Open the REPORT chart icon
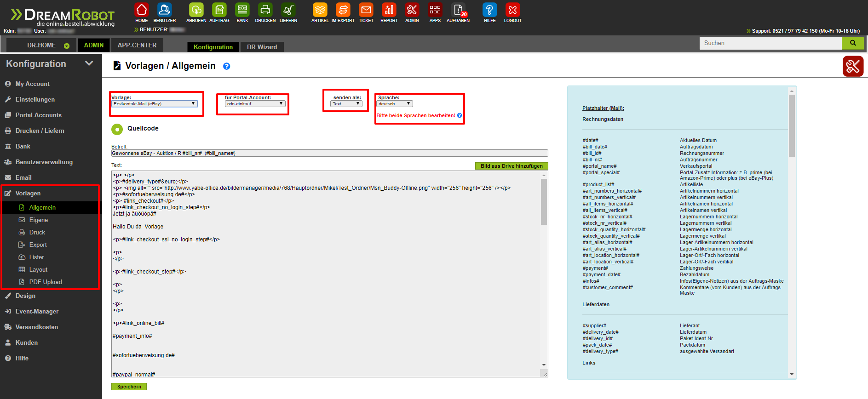The width and height of the screenshot is (868, 399). [x=389, y=10]
